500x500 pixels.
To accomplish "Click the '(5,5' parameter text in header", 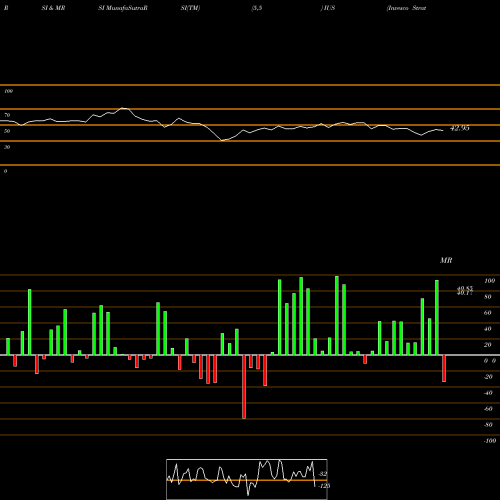I will click(257, 8).
